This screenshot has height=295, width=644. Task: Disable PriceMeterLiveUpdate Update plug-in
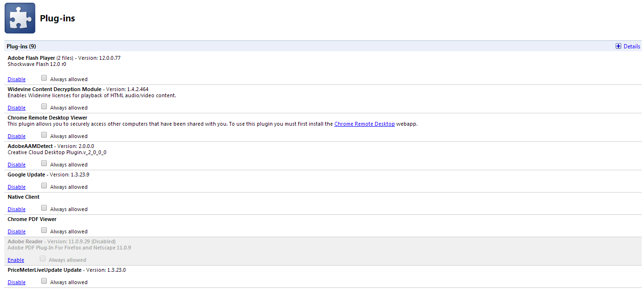[17, 282]
